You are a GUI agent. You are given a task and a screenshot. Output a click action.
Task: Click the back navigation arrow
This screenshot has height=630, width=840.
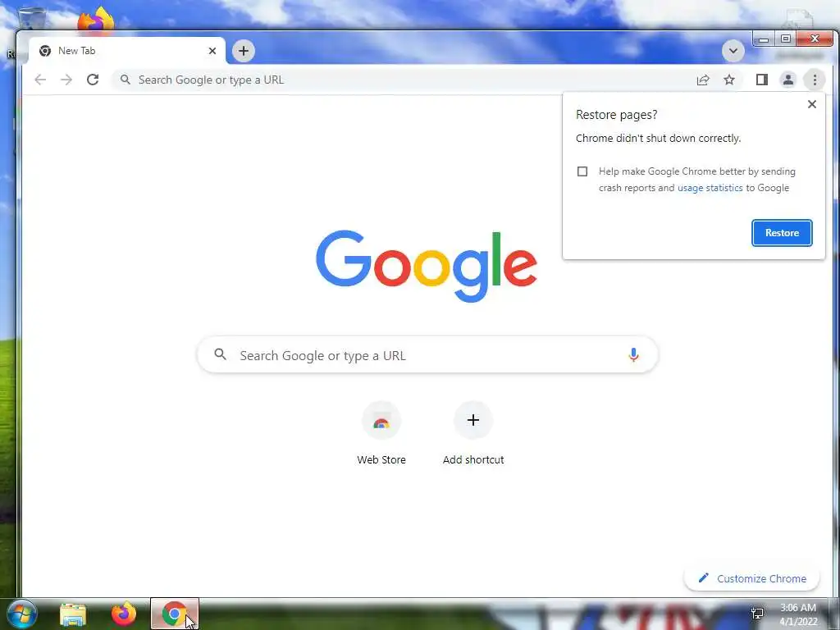coord(40,80)
